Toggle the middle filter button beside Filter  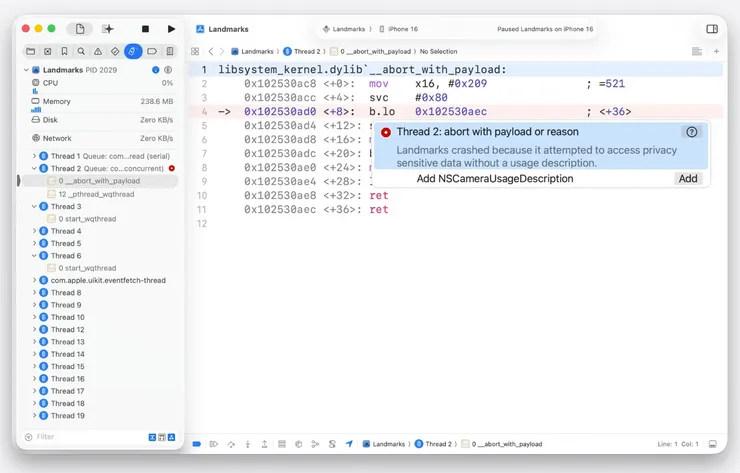click(x=162, y=437)
